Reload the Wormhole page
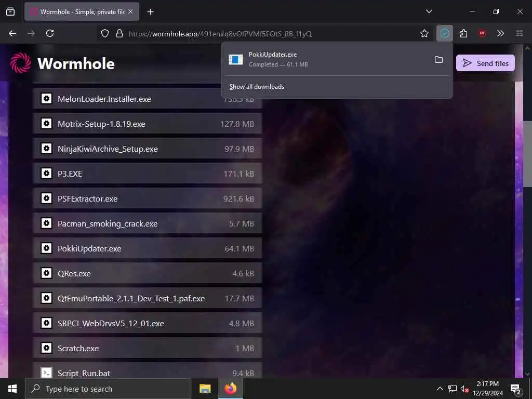The width and height of the screenshot is (532, 399). pos(50,33)
